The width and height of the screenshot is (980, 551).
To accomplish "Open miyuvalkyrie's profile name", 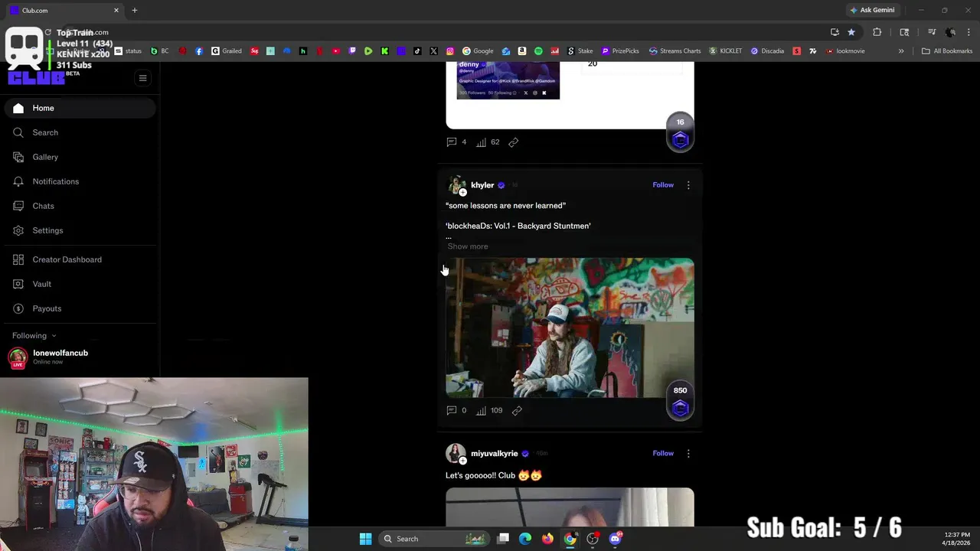I will point(495,453).
